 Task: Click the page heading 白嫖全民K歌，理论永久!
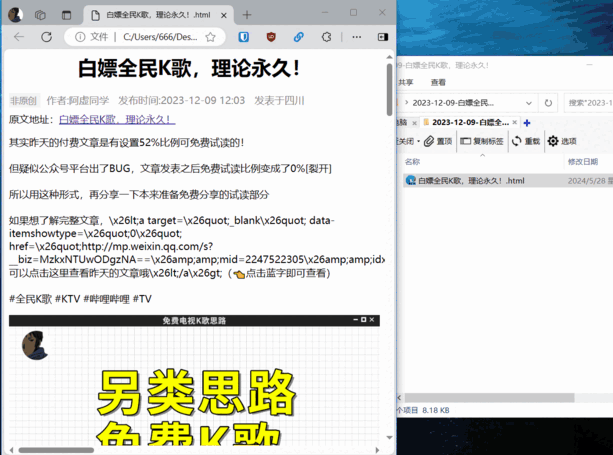pyautogui.click(x=189, y=69)
